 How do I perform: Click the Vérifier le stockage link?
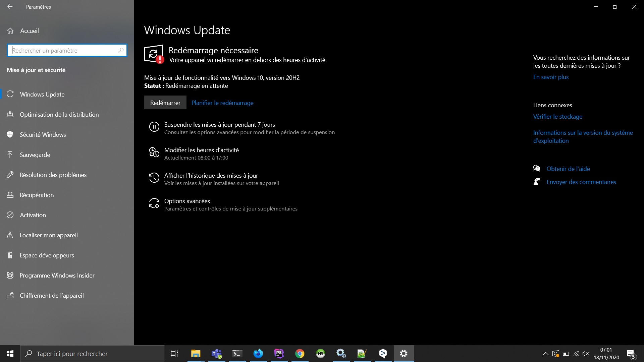coord(558,117)
